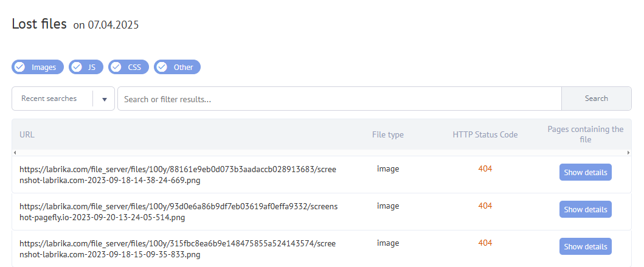Toggle the CSS filter chip
This screenshot has width=644, height=267.
point(128,67)
